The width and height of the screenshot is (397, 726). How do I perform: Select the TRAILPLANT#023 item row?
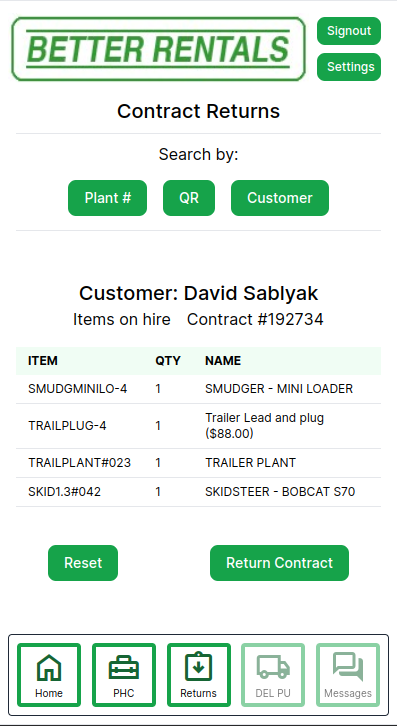click(x=198, y=463)
